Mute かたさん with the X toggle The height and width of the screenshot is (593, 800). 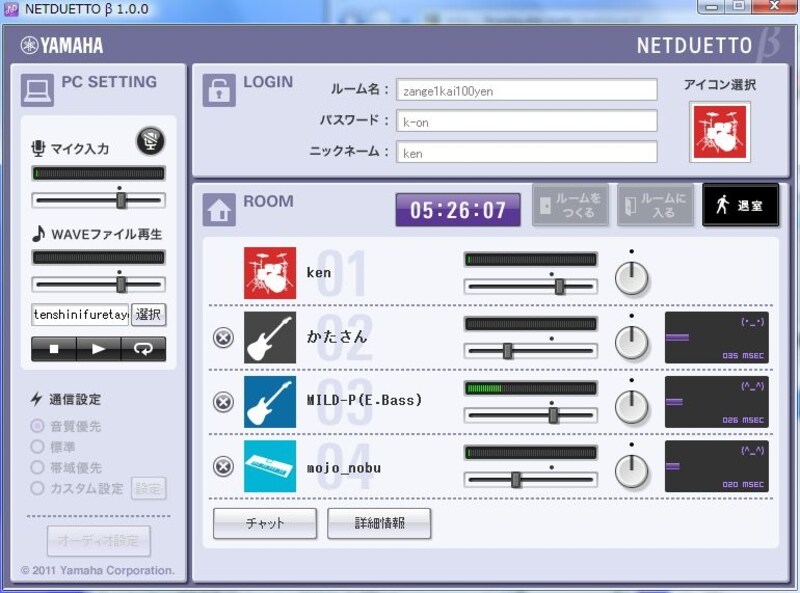222,334
